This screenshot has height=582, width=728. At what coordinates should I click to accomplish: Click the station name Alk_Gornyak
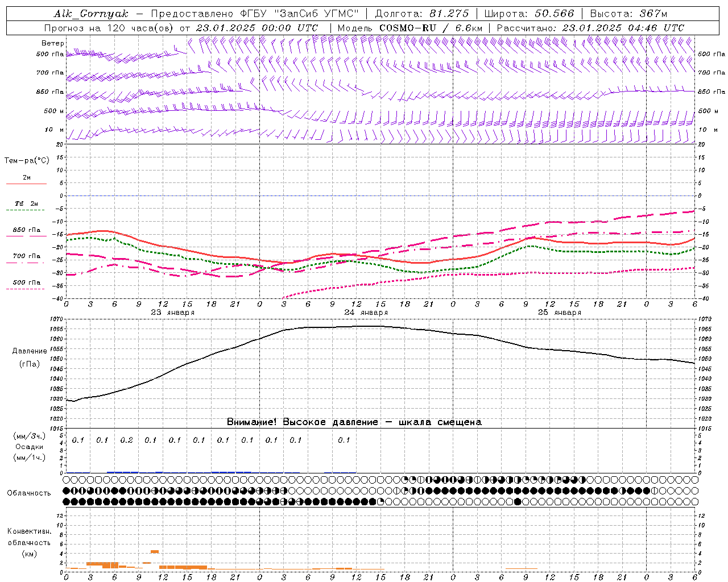click(x=91, y=14)
